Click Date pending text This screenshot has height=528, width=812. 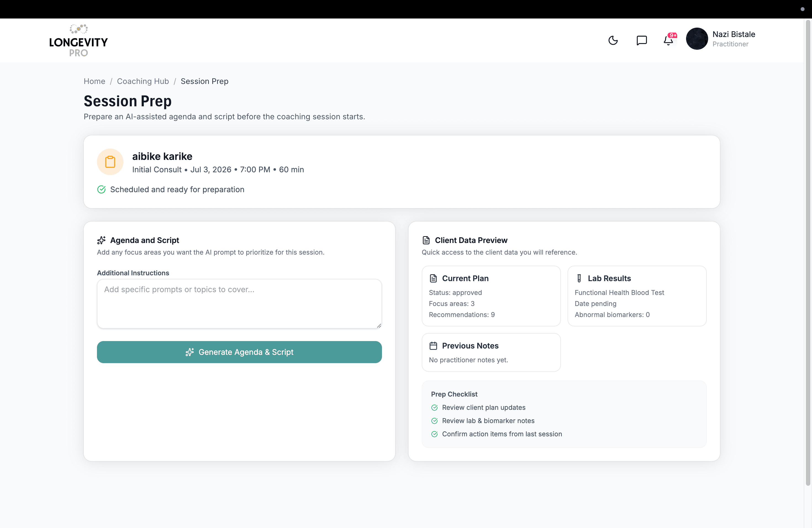pos(595,303)
